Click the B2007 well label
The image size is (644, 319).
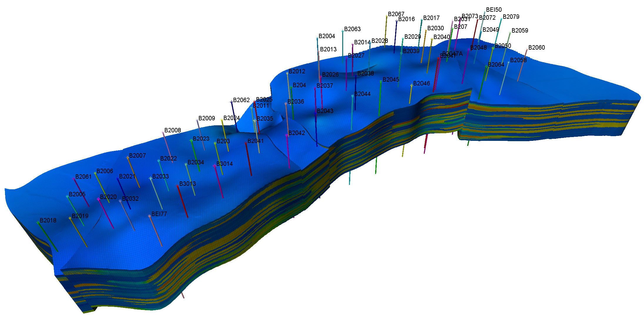(x=137, y=156)
